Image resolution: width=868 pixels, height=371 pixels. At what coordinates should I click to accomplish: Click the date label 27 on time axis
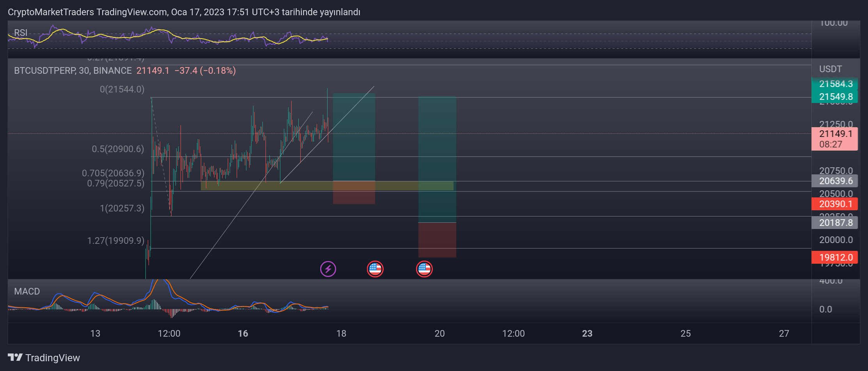click(784, 334)
